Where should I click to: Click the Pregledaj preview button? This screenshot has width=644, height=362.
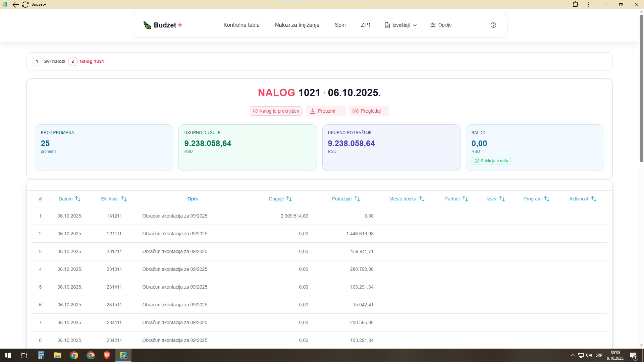pos(369,111)
